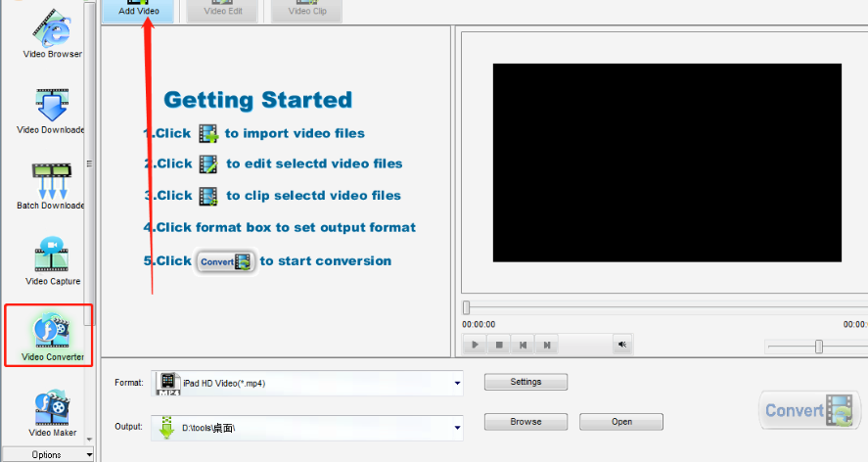
Task: Click the Settings button
Action: [x=525, y=382]
